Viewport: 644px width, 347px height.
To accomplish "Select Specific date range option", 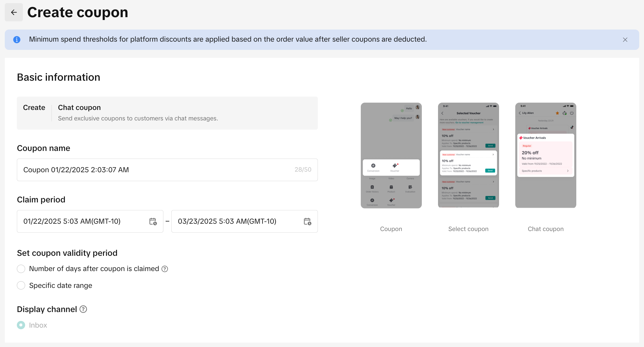I will [21, 285].
